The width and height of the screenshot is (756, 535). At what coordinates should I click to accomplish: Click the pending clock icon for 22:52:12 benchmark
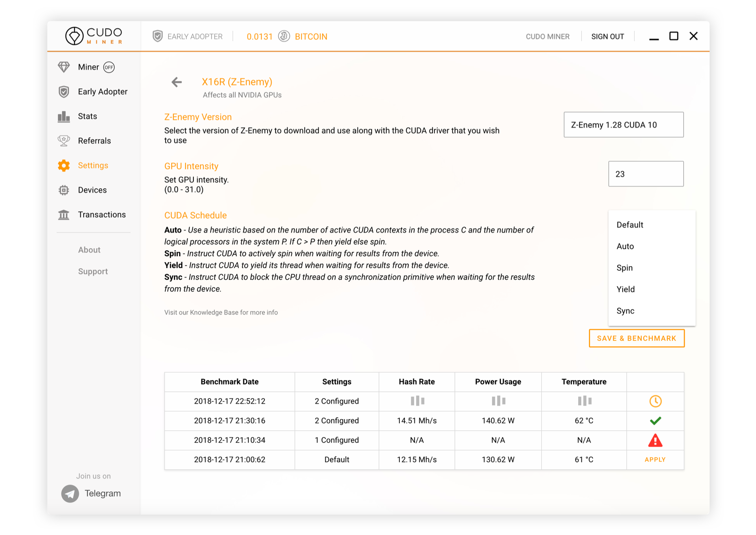[x=655, y=401]
